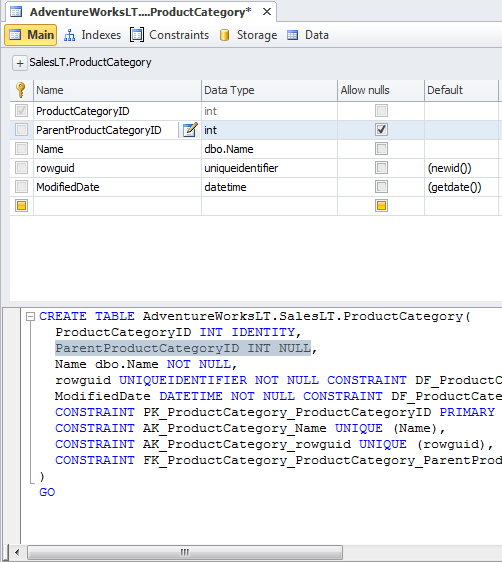Click the Indexes tab icon
502x562 pixels.
[70, 35]
